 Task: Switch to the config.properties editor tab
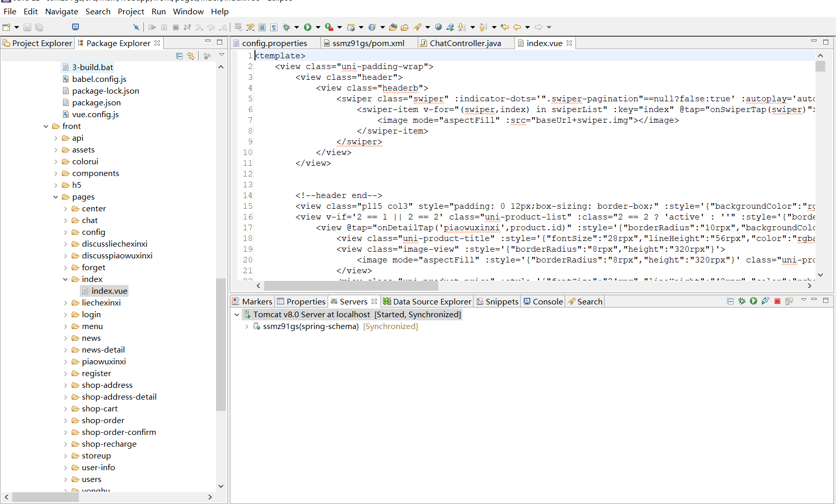(x=274, y=43)
